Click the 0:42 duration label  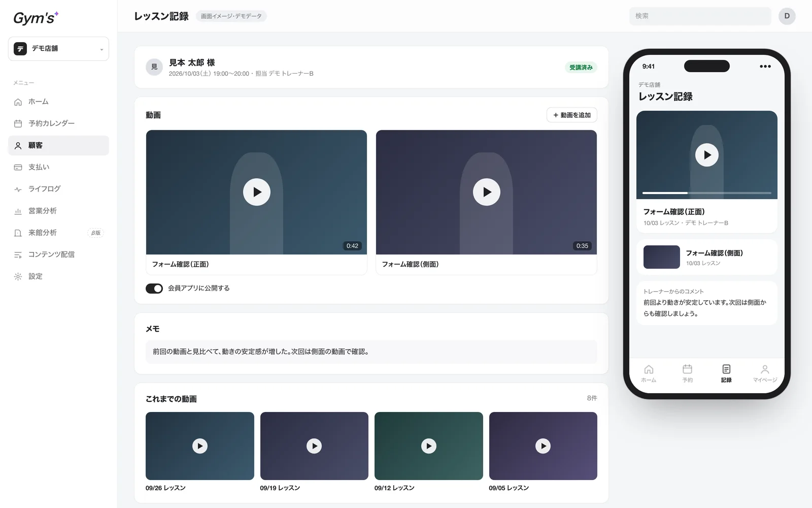[x=352, y=246]
